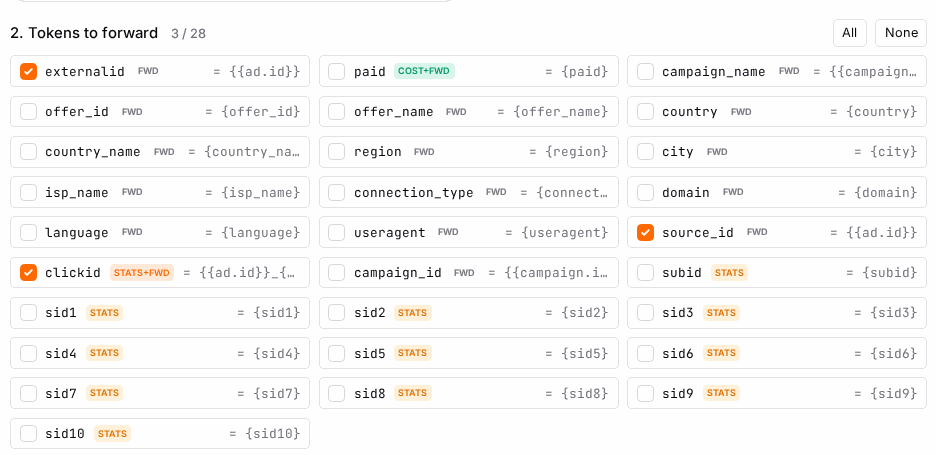The width and height of the screenshot is (936, 455).
Task: Check the language token box
Action: click(29, 232)
